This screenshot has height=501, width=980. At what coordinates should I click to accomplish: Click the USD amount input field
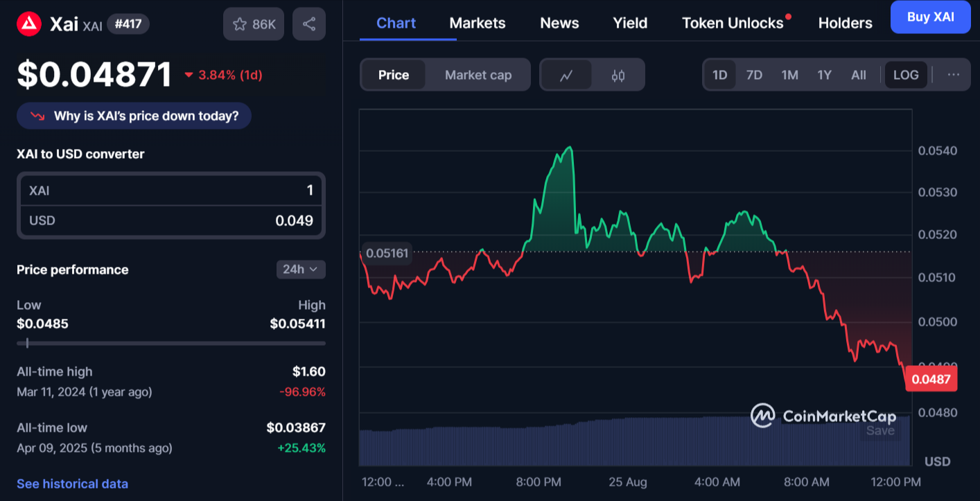[171, 221]
